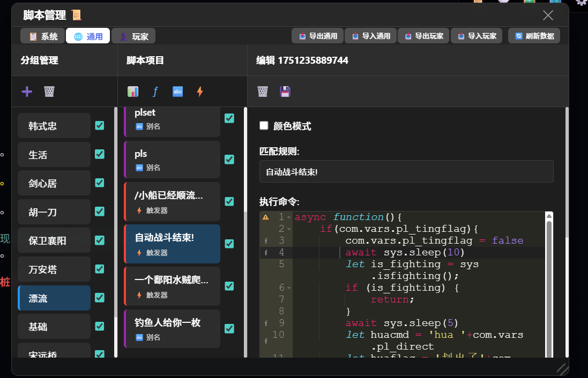Toggle checkbox for script pls
The width and height of the screenshot is (588, 378).
pos(229,160)
